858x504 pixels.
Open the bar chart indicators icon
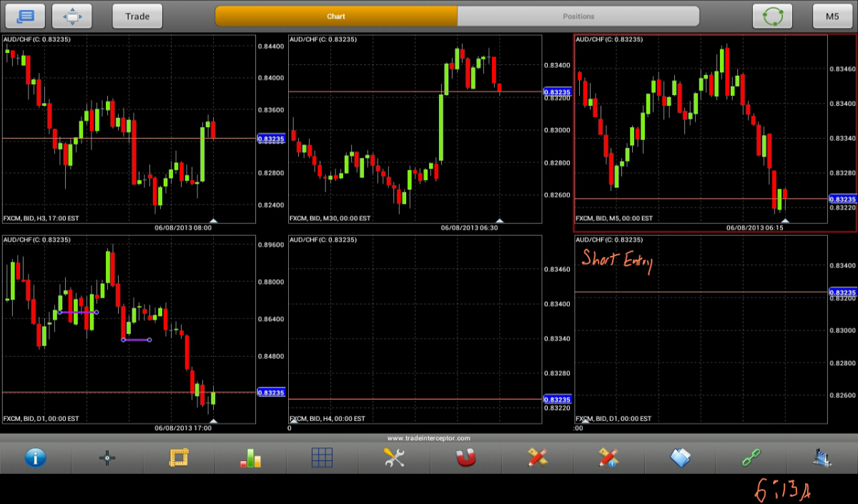(250, 458)
